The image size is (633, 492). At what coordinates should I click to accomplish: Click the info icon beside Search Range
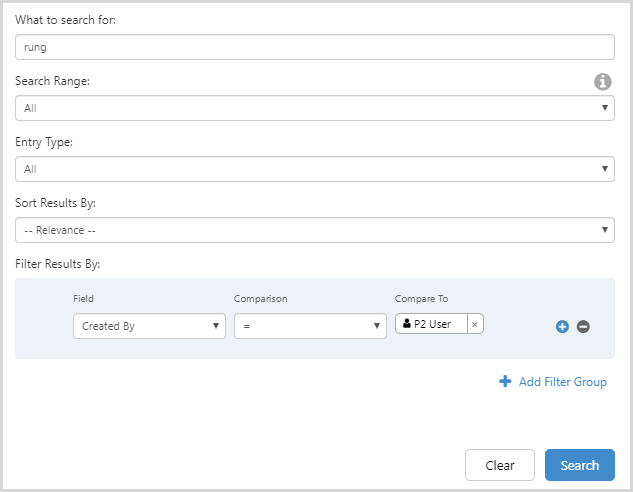603,82
